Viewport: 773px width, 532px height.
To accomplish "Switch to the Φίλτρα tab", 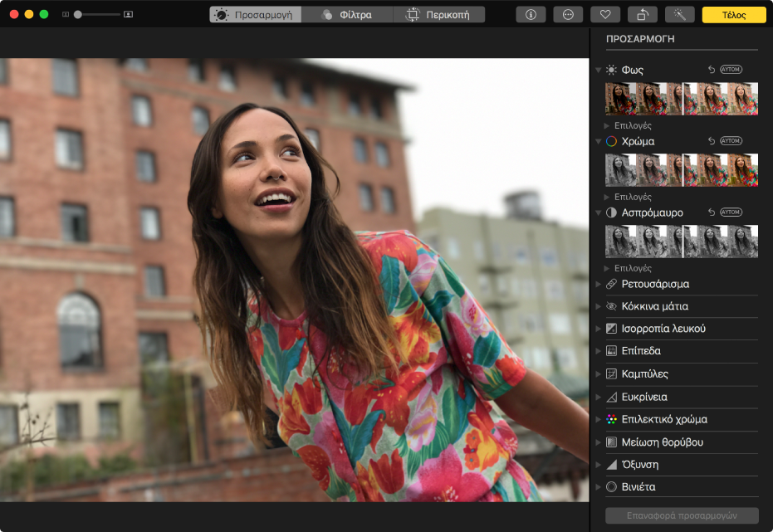I will 346,15.
